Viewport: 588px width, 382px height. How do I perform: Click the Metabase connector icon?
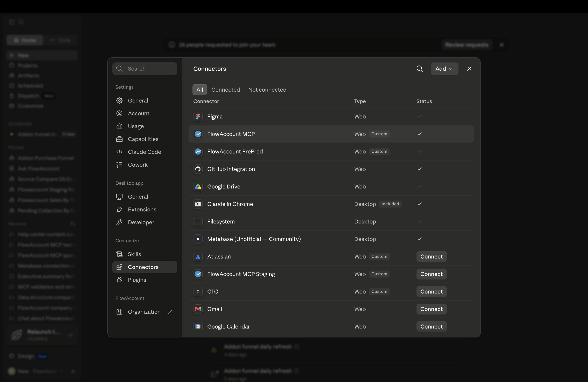(198, 239)
